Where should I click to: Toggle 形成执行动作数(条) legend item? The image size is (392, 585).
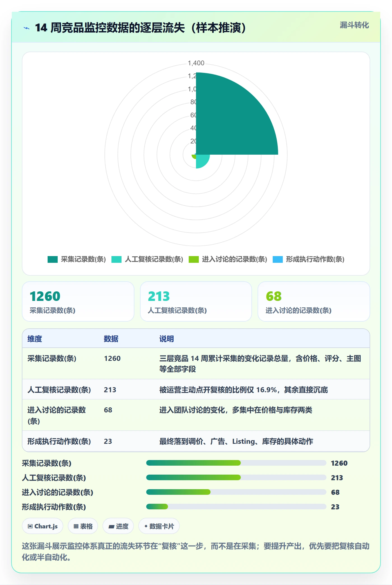pos(309,259)
